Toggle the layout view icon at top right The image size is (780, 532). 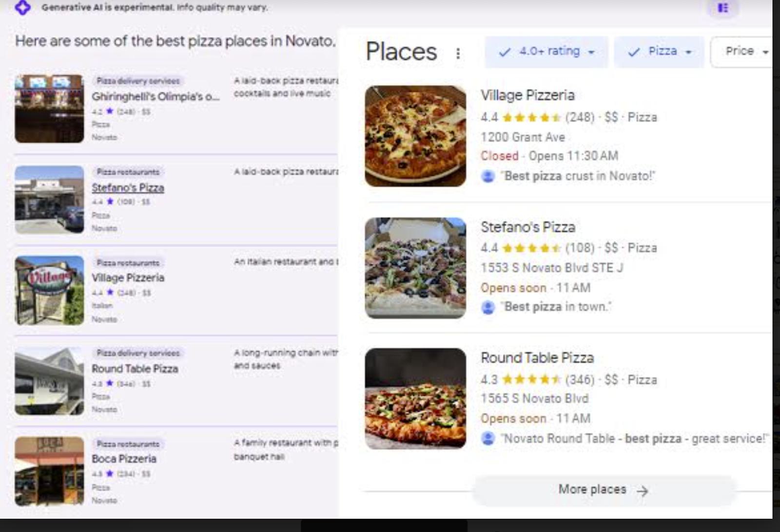point(723,8)
